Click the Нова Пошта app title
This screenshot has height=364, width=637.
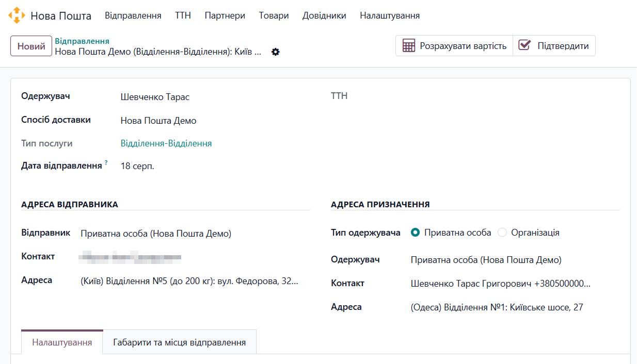61,15
